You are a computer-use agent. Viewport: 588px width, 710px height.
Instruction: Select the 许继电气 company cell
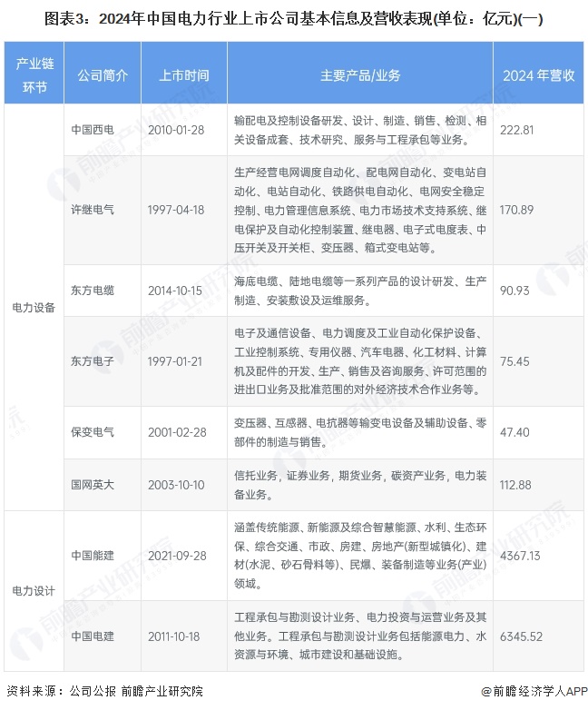click(x=103, y=210)
